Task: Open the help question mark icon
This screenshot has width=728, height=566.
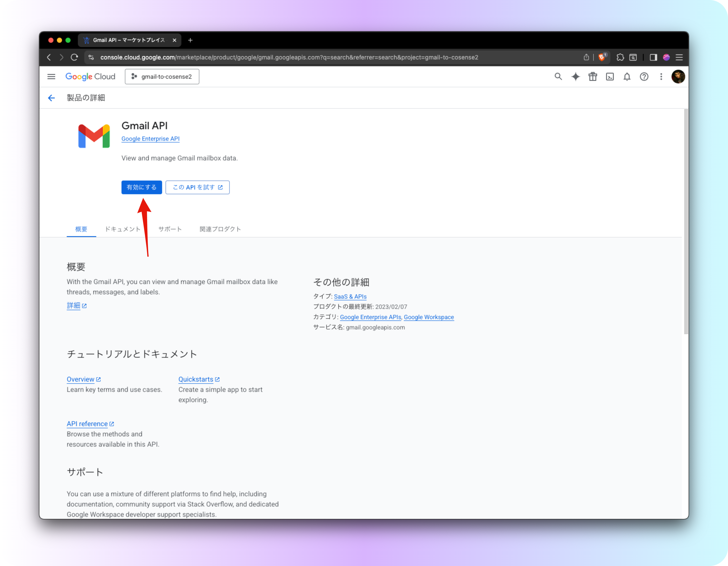Action: (644, 77)
